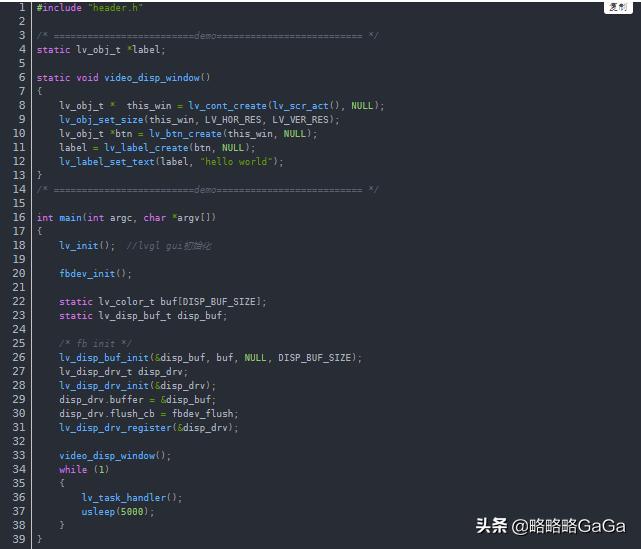Click the "lv_disp_drv_register" function call
This screenshot has width=641, height=549.
coord(115,428)
